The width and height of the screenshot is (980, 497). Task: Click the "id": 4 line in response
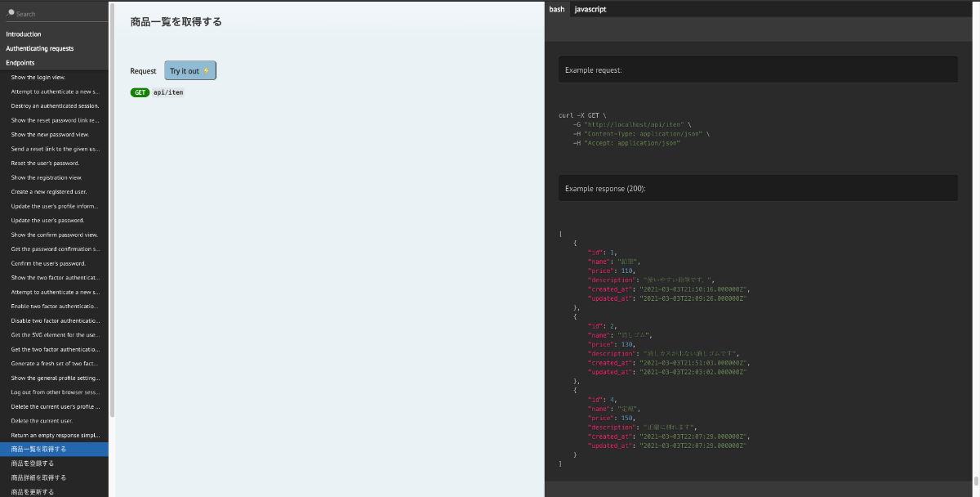[x=604, y=399]
